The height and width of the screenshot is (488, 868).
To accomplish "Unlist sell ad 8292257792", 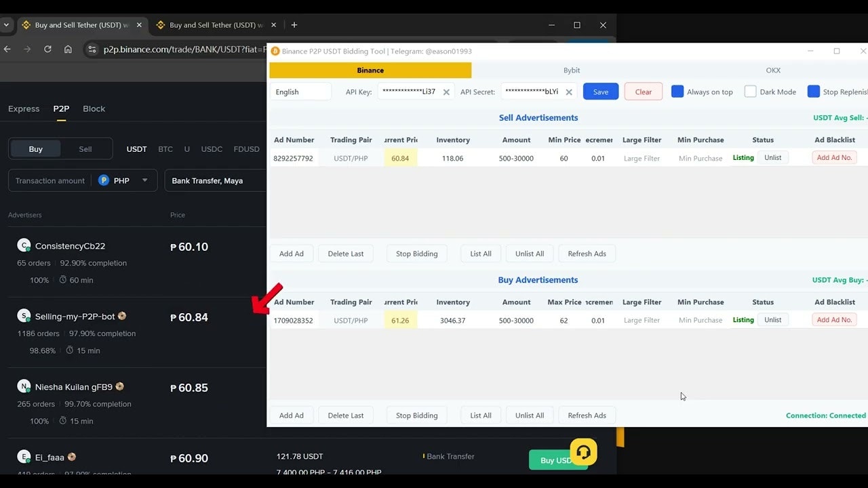I will coord(773,157).
